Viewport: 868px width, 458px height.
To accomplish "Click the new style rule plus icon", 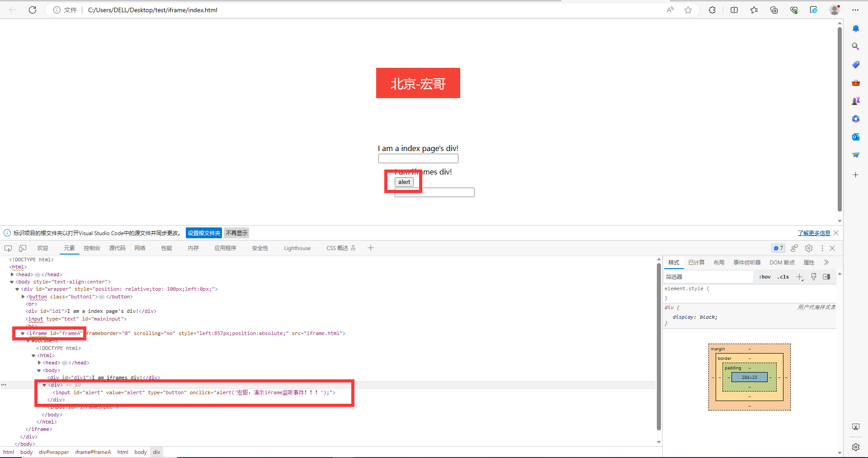I will [x=799, y=277].
